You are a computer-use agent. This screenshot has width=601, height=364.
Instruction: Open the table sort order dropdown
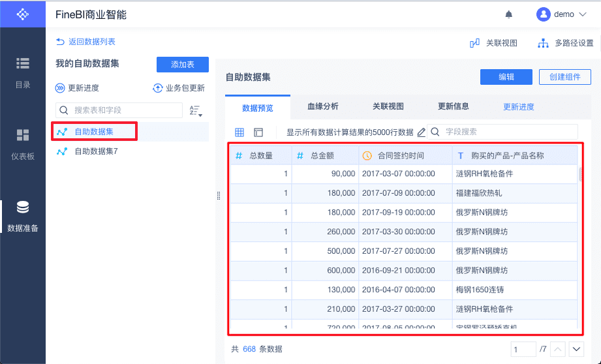[x=196, y=111]
